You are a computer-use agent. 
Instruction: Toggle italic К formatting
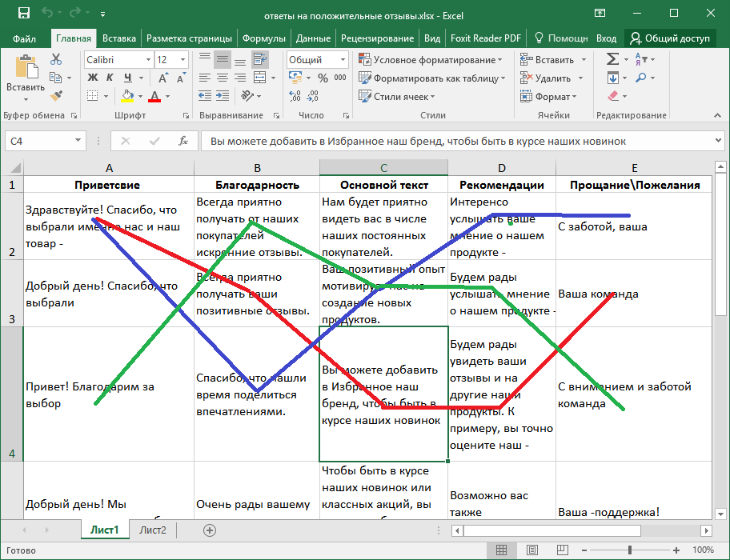[x=110, y=78]
